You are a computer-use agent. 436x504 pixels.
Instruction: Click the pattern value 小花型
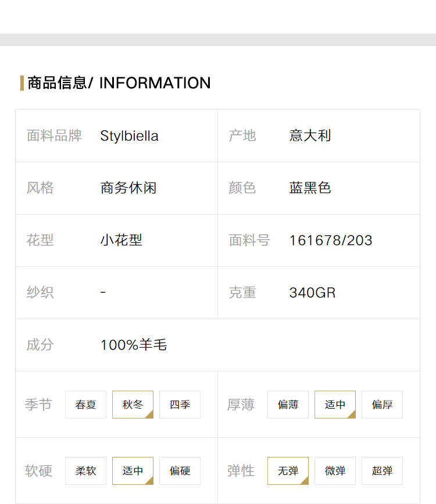pos(121,240)
